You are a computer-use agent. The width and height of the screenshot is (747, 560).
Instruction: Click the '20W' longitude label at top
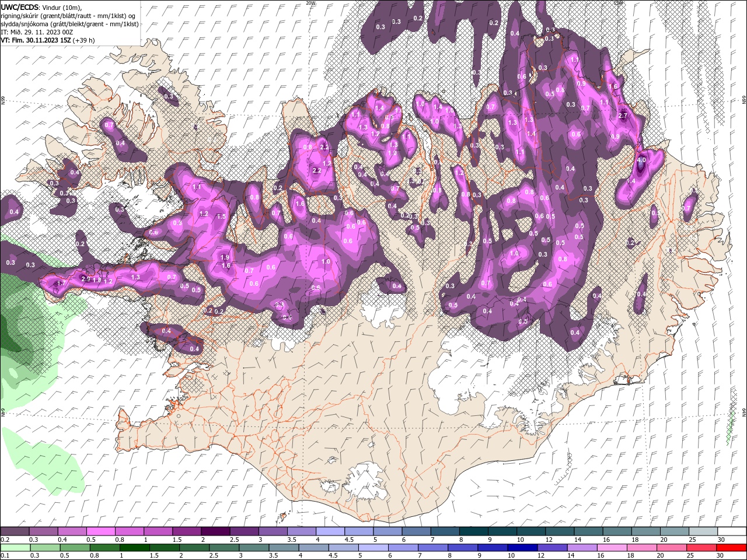coord(310,3)
